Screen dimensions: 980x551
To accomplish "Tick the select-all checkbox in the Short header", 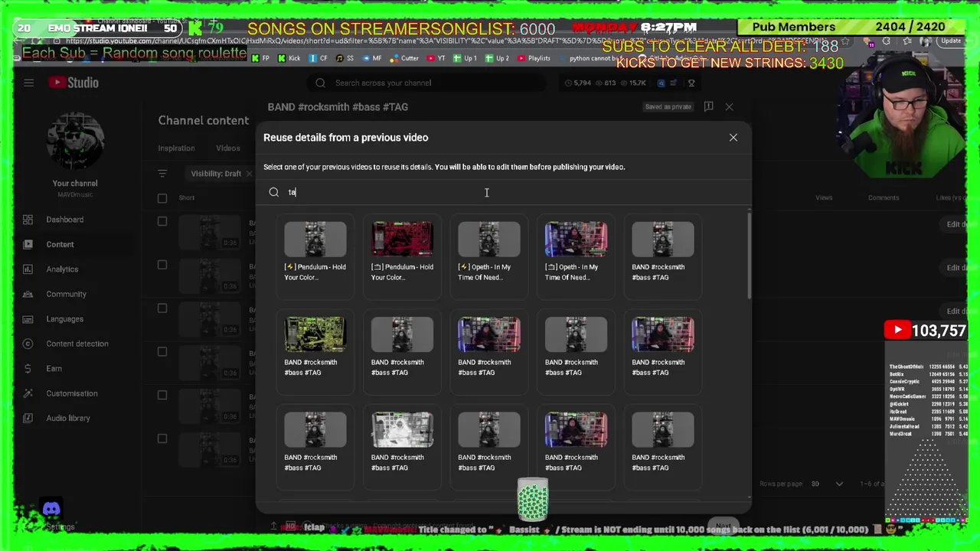I will [x=162, y=198].
